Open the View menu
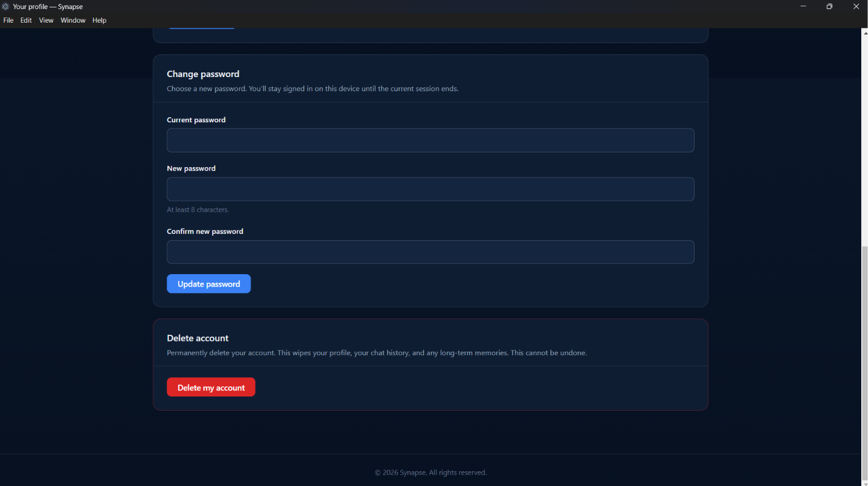 coord(46,20)
